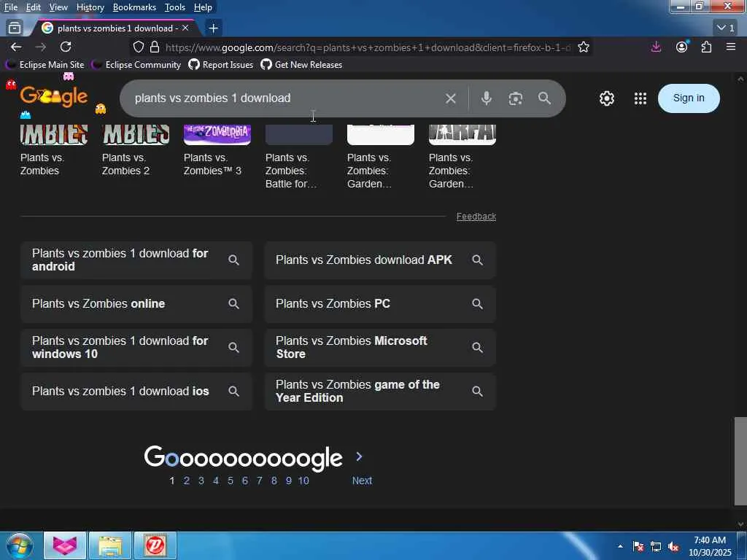Click the Google Halloween doodle logo
Image resolution: width=747 pixels, height=560 pixels.
coord(54,97)
